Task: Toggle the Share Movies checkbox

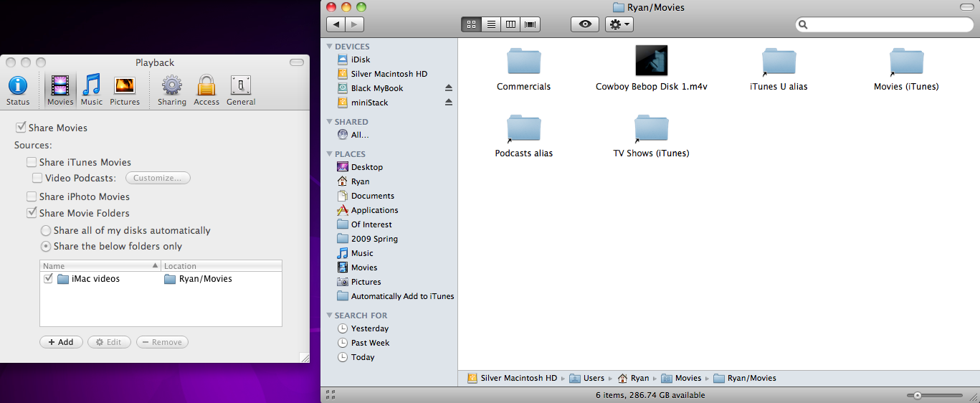Action: [x=21, y=128]
